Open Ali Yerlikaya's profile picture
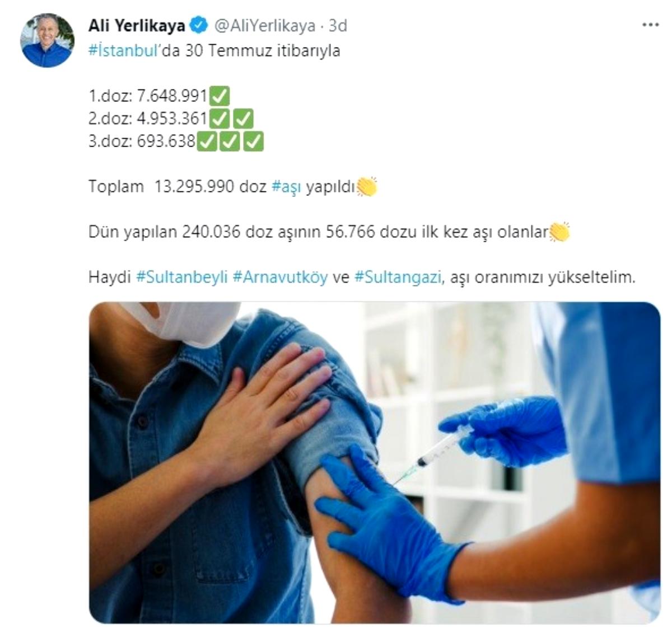The image size is (672, 633). pyautogui.click(x=48, y=40)
